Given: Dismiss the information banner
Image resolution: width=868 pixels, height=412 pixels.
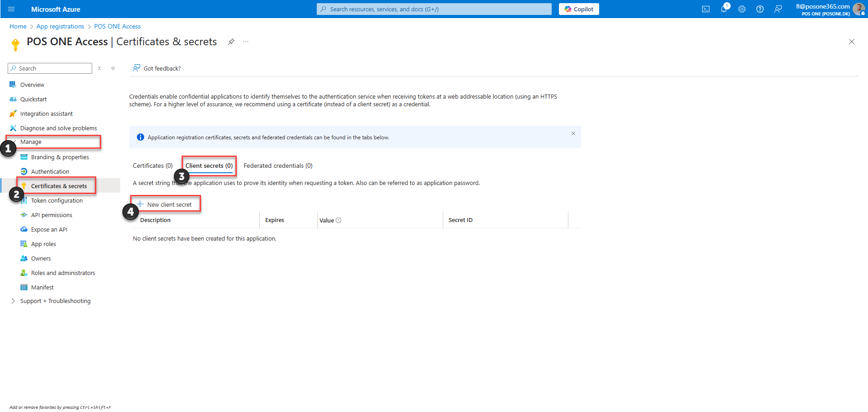Looking at the screenshot, I should 573,133.
